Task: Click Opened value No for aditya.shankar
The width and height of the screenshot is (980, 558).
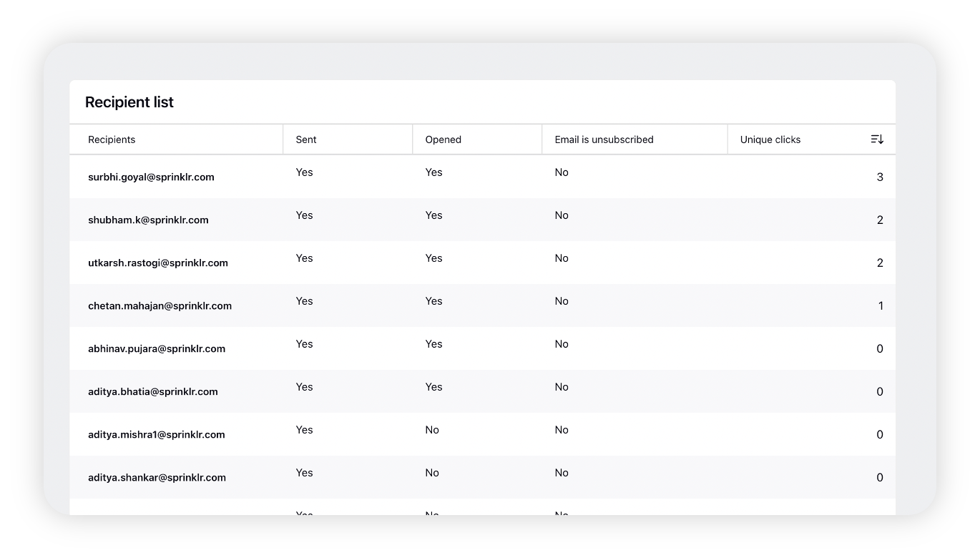Action: click(432, 473)
